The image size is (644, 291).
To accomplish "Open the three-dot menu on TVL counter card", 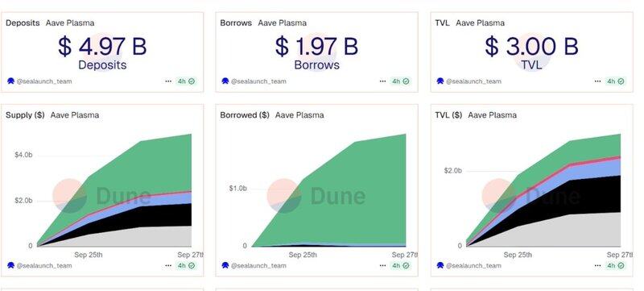I will [597, 81].
